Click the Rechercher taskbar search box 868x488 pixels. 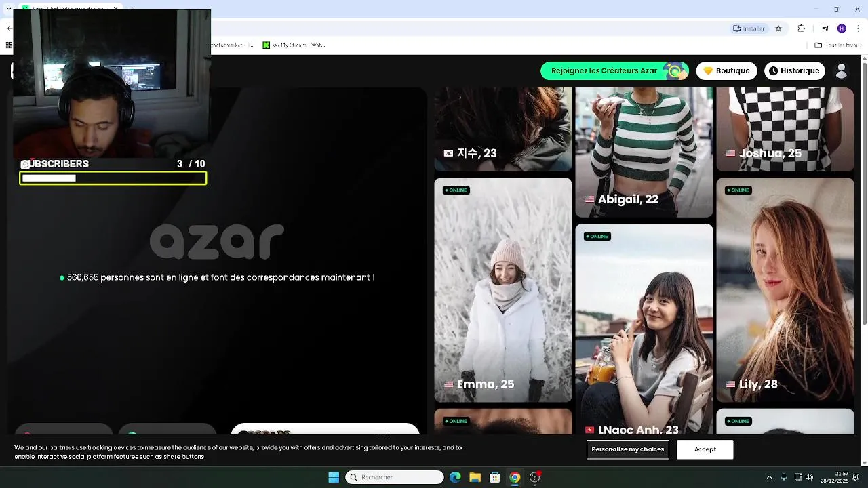click(x=395, y=477)
